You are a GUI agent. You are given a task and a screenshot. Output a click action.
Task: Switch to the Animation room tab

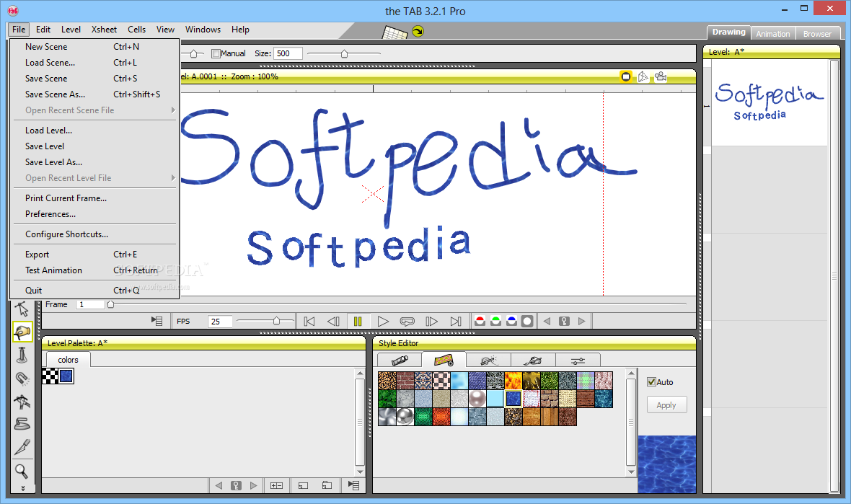click(773, 34)
